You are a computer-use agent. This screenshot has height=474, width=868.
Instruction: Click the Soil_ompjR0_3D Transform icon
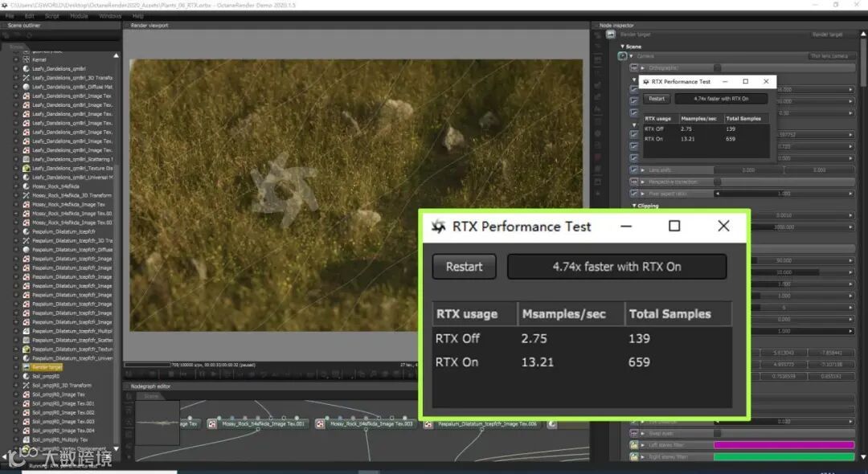[26, 385]
